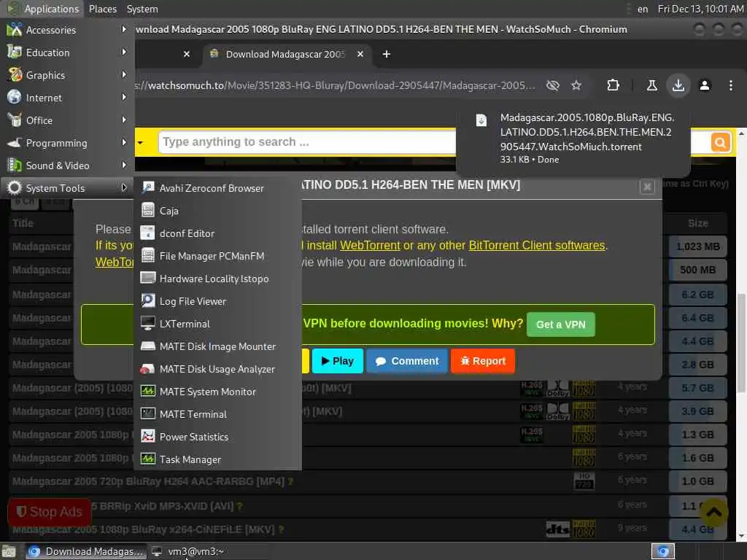Open the Chromium profile avatar
Viewport: 747px width, 560px height.
pyautogui.click(x=705, y=85)
